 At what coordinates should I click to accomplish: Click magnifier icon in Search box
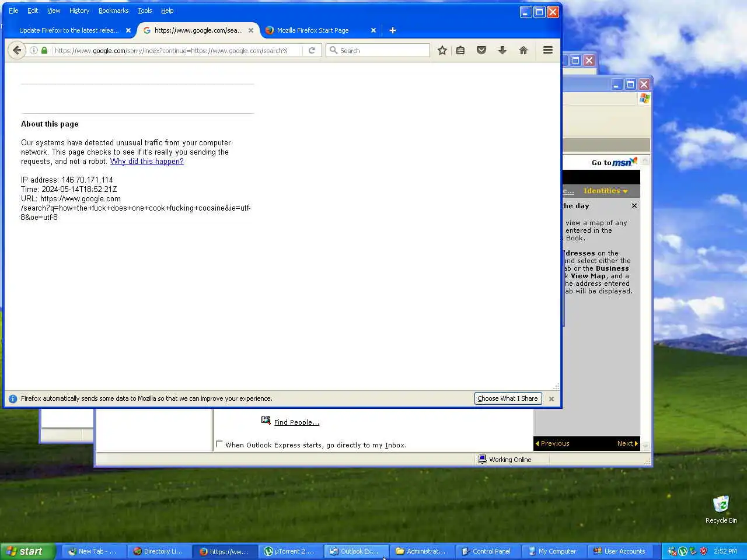tap(334, 50)
